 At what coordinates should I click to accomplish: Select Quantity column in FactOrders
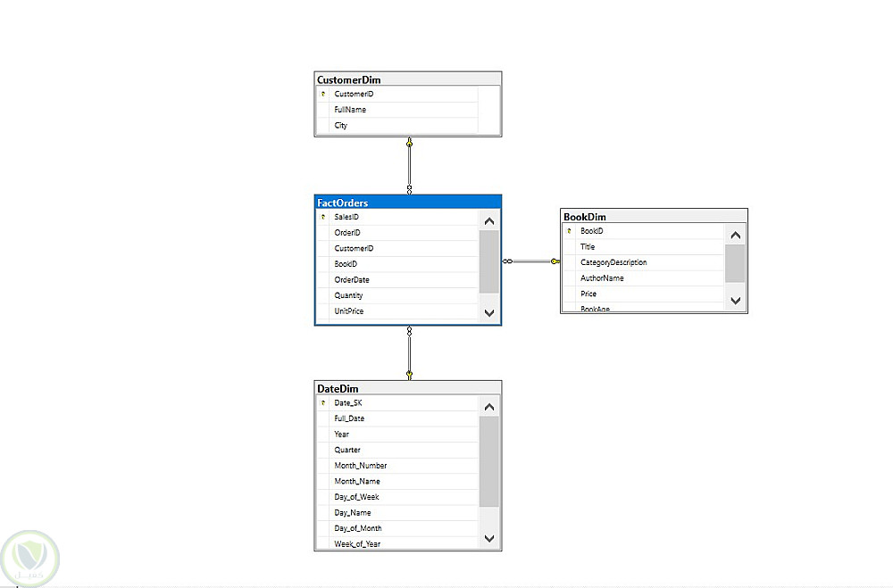point(397,295)
